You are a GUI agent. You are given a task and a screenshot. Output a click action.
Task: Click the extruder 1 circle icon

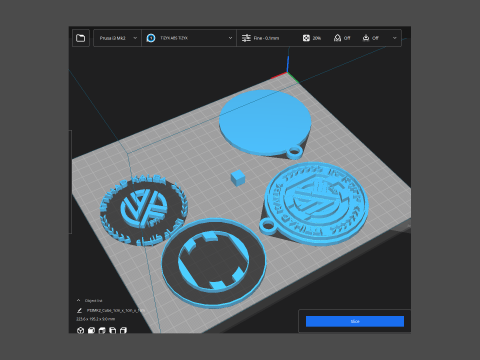[x=151, y=38]
